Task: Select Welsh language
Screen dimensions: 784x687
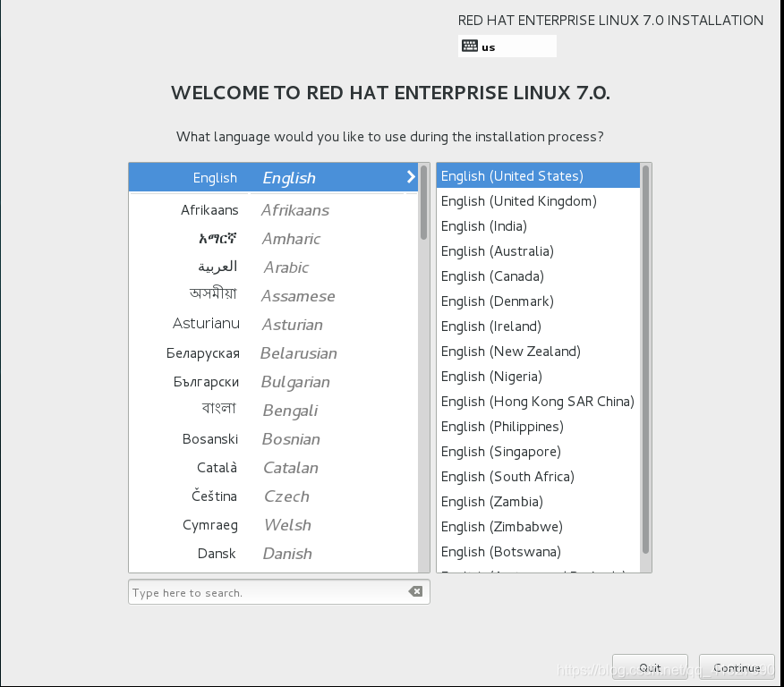Action: pos(273,525)
